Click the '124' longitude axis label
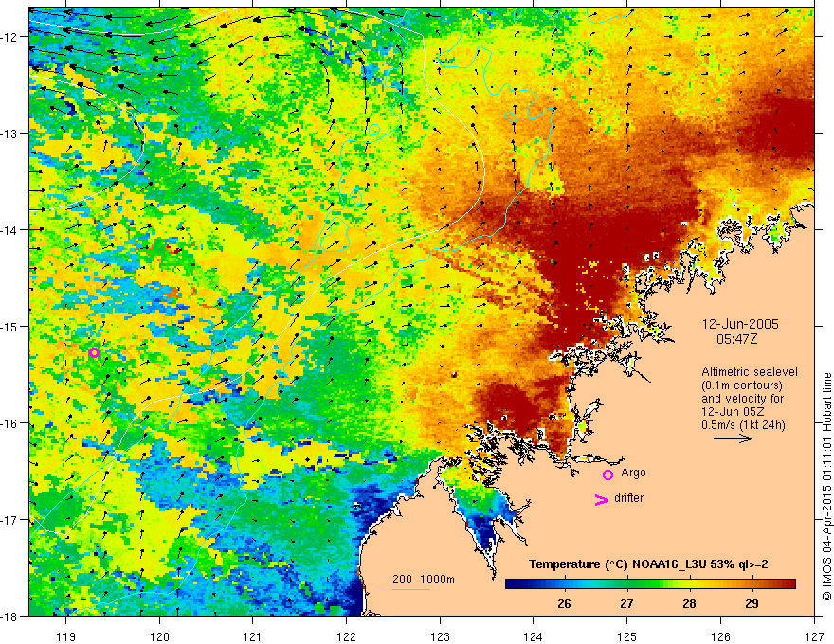Screen dimensions: 834x644 534,637
